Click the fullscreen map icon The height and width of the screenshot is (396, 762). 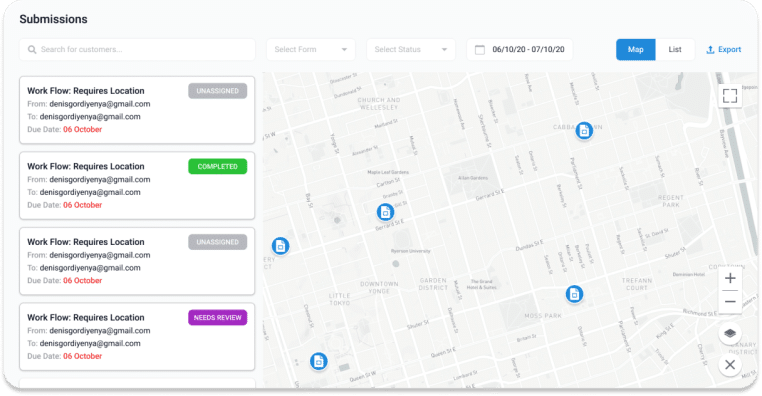tap(729, 96)
